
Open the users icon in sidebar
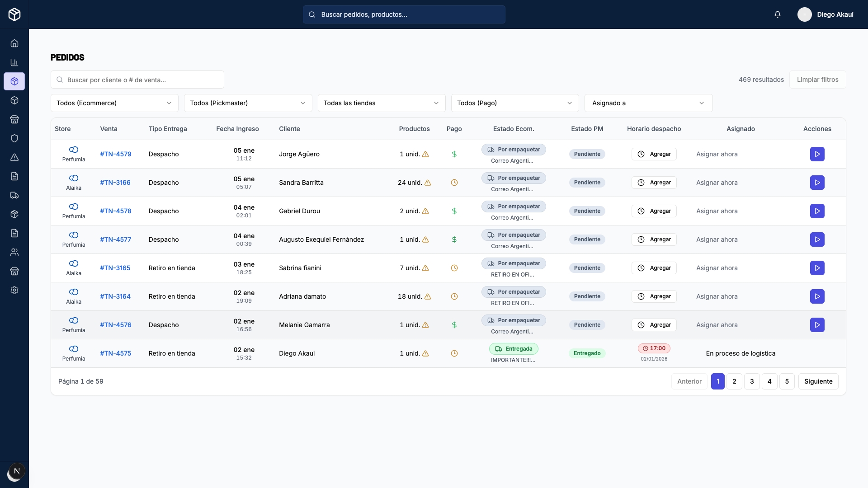pos(14,252)
